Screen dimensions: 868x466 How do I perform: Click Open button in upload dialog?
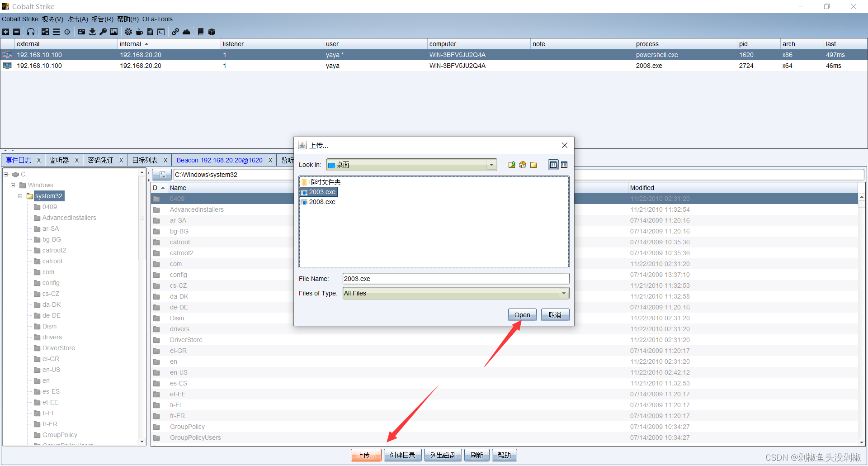[522, 315]
